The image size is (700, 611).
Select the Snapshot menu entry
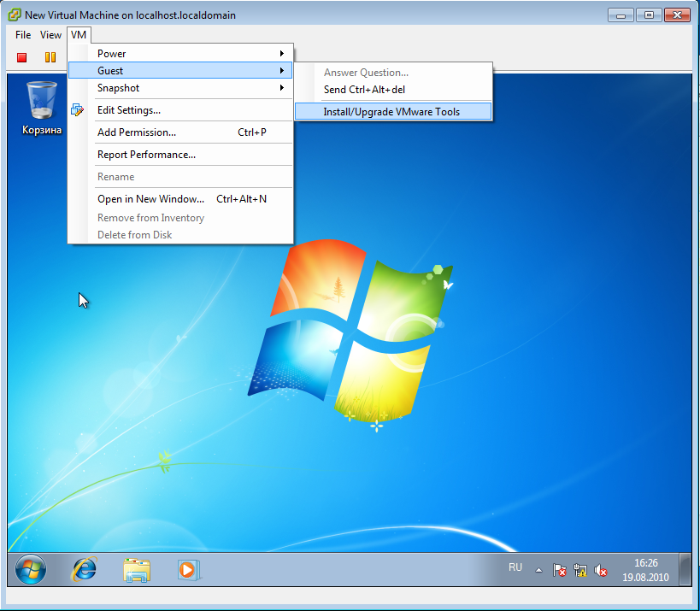(180, 88)
